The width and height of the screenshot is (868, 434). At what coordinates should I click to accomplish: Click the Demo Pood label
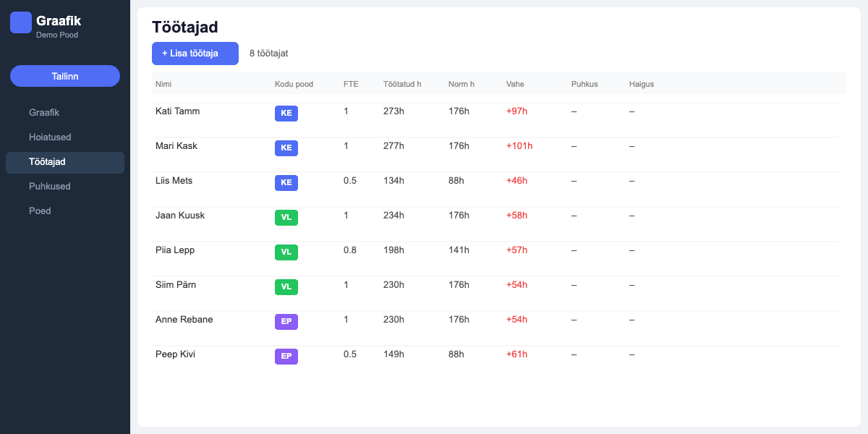pos(57,34)
